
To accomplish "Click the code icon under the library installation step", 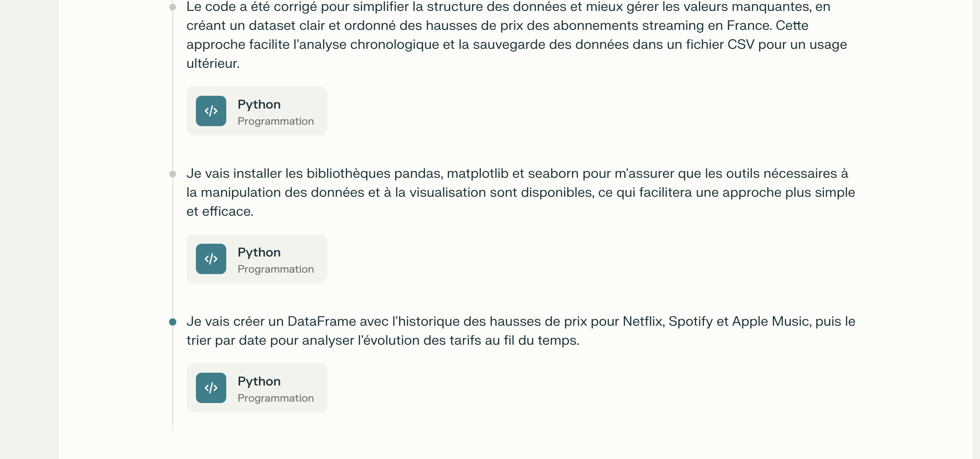I will (x=211, y=259).
